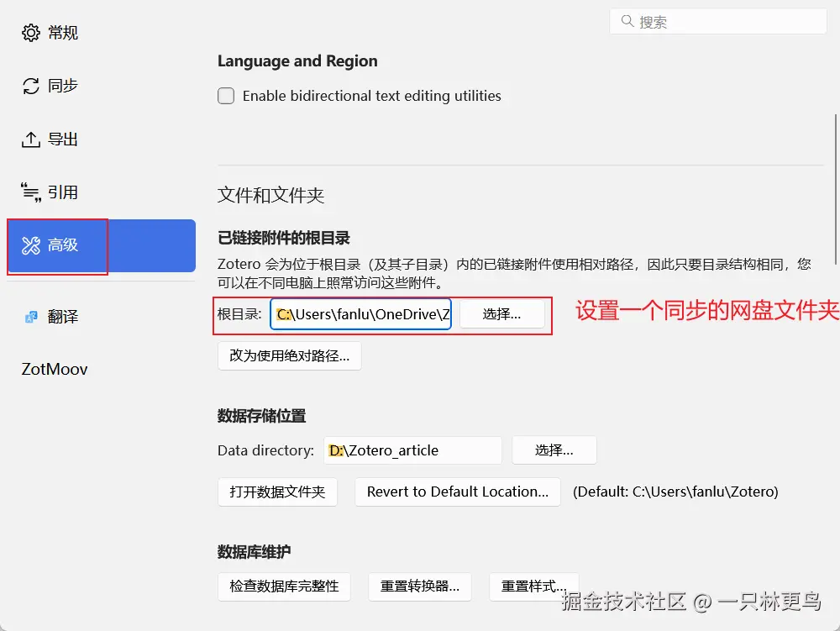The width and height of the screenshot is (840, 631).
Task: Click 选择... beside Data directory
Action: (x=554, y=450)
